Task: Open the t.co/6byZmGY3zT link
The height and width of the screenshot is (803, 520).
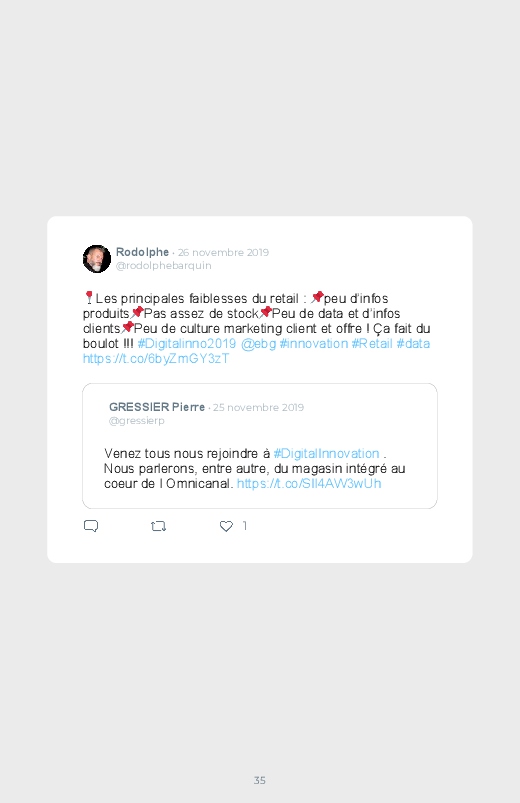Action: 156,358
